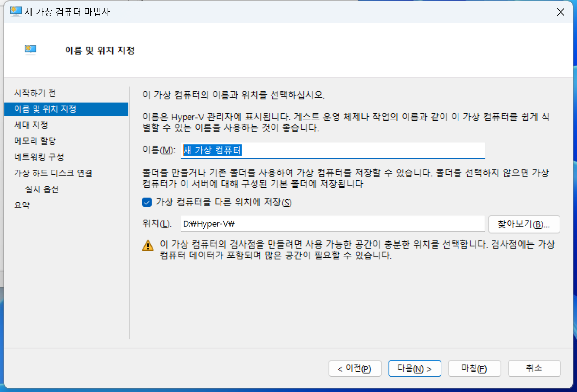Go to the 시작하기 전 step
The height and width of the screenshot is (392, 577).
point(35,93)
